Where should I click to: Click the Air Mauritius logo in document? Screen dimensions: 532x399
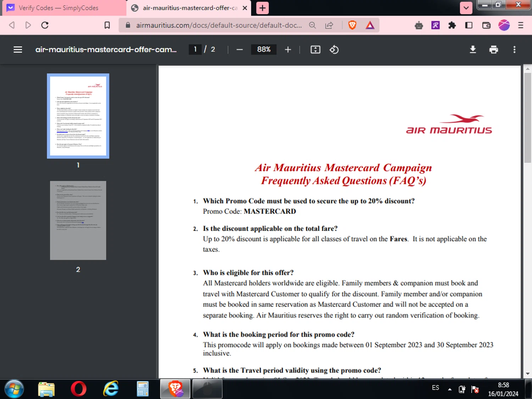(449, 124)
